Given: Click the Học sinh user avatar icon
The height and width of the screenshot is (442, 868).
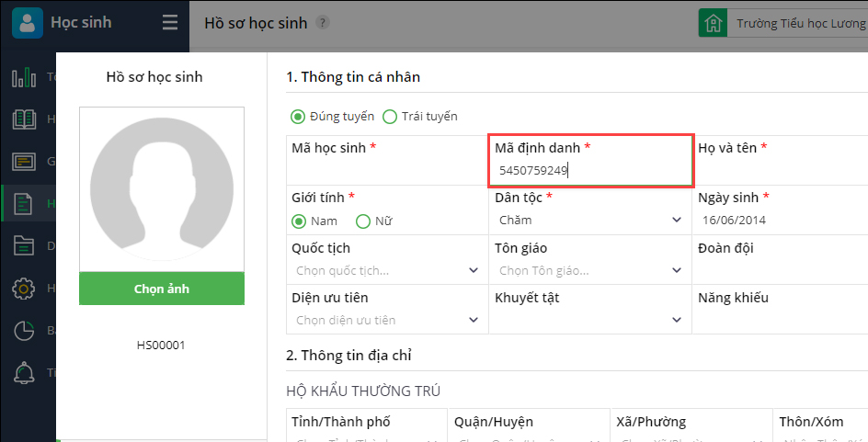Looking at the screenshot, I should click(28, 23).
